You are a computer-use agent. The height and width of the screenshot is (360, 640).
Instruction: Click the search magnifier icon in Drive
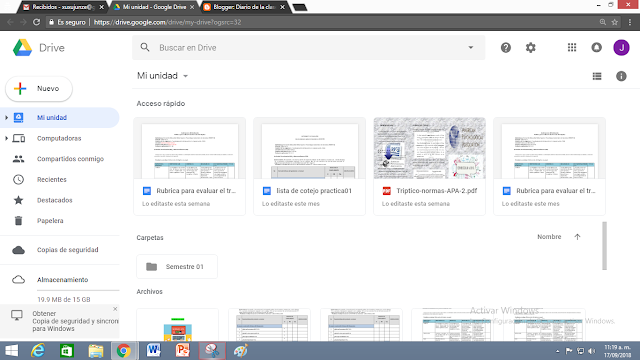(144, 47)
